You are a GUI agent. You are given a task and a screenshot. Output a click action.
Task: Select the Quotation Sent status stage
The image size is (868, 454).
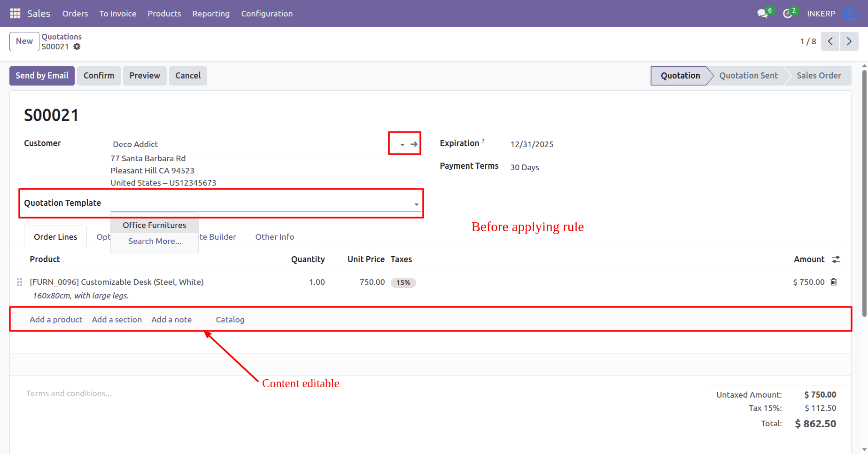pyautogui.click(x=748, y=76)
